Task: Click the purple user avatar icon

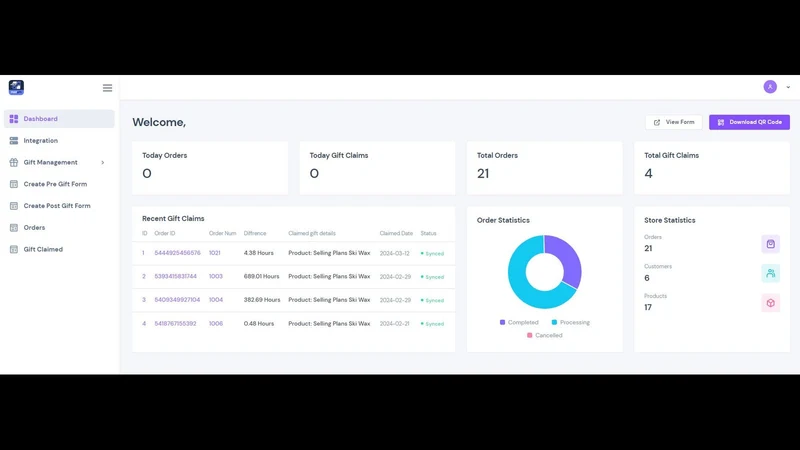Action: click(x=770, y=87)
